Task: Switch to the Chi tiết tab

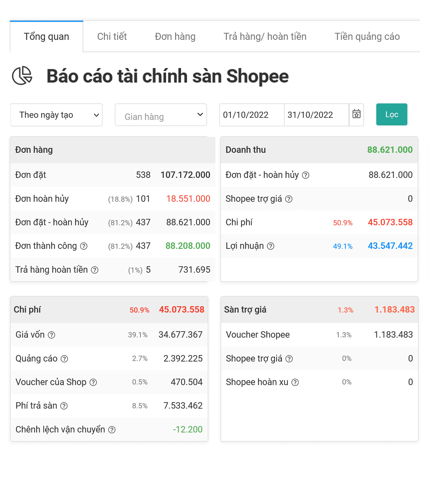Action: pos(112,36)
